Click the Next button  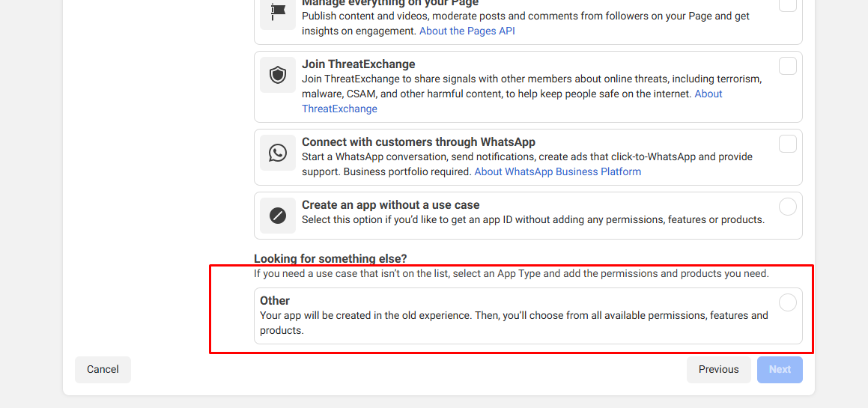[x=780, y=369]
